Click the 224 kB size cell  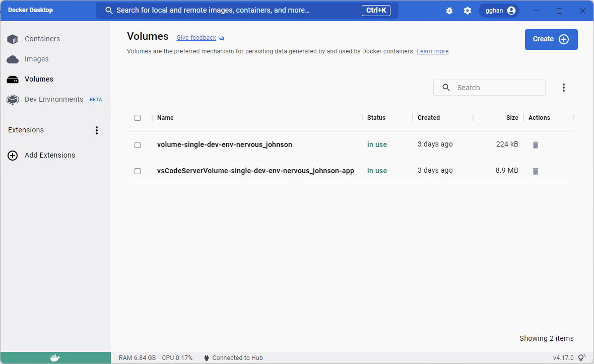click(x=507, y=144)
